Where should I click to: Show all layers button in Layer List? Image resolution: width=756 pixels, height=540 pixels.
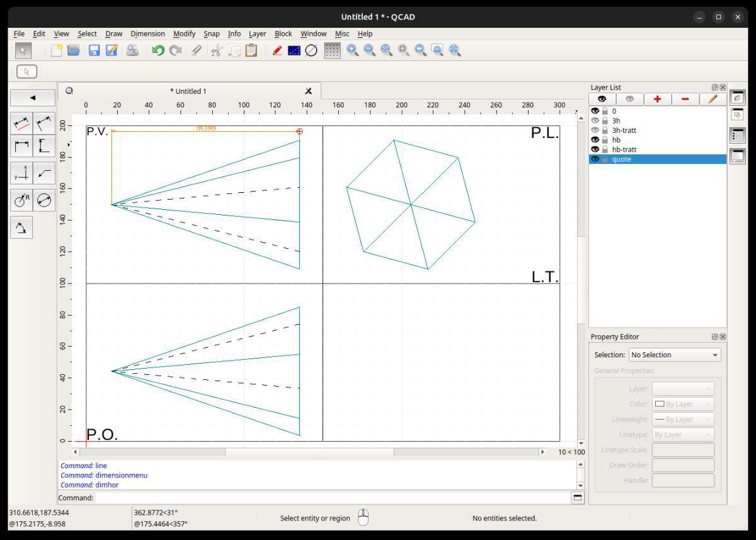[x=602, y=99]
